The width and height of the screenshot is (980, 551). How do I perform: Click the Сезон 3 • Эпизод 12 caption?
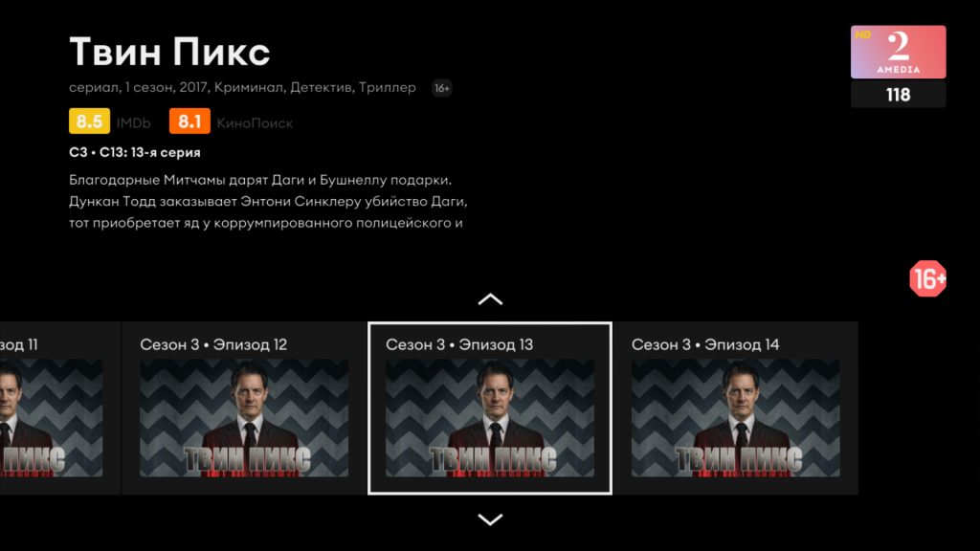pyautogui.click(x=213, y=344)
